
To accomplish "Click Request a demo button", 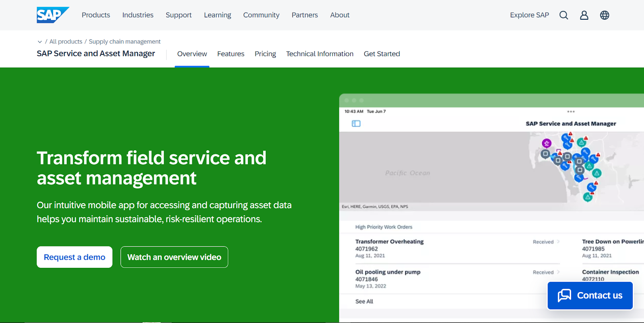I will [74, 257].
